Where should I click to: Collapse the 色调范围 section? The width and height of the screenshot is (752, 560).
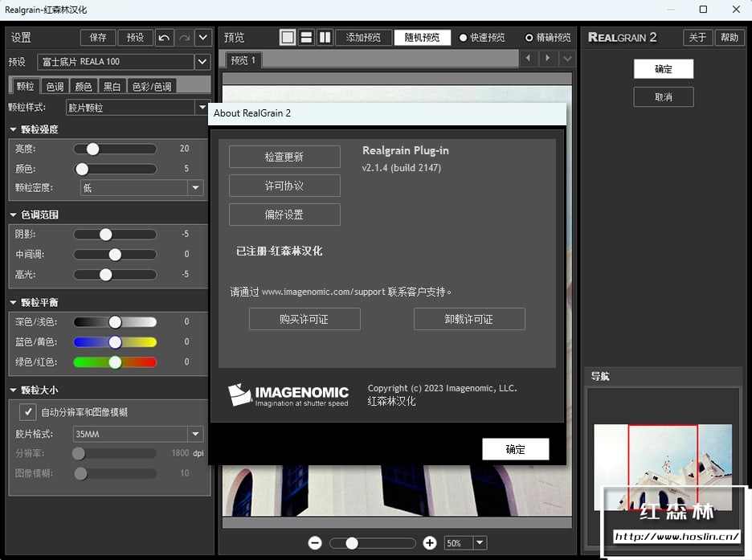pos(14,215)
